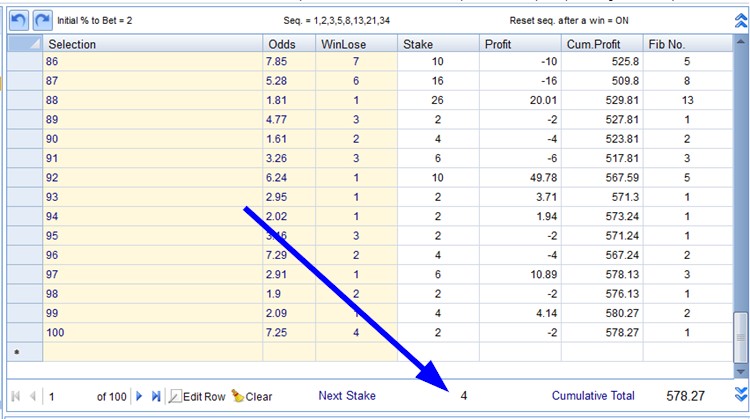Click the new row asterisk marker

[16, 351]
